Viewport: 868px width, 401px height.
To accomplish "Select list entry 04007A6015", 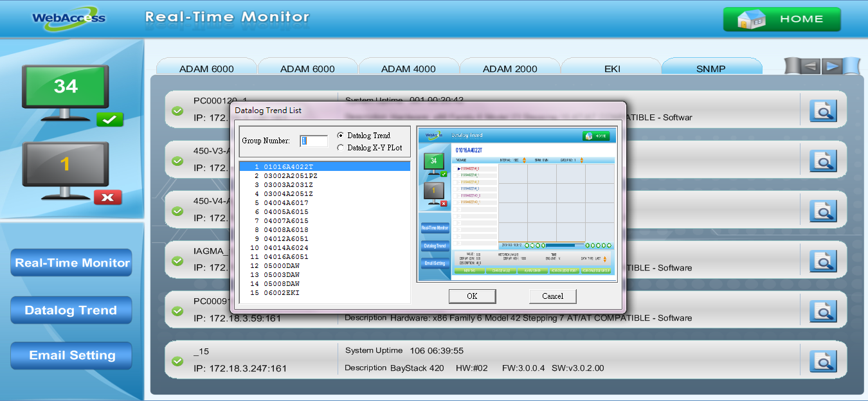I will [x=325, y=221].
